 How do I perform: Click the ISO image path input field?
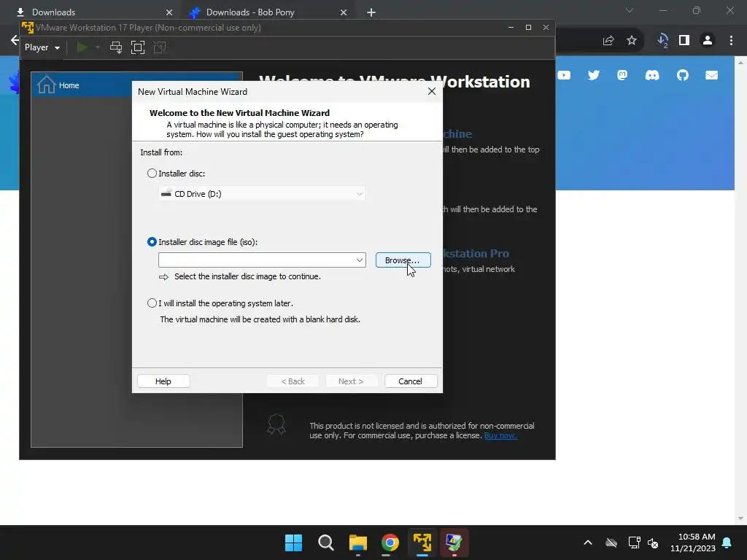click(x=257, y=260)
